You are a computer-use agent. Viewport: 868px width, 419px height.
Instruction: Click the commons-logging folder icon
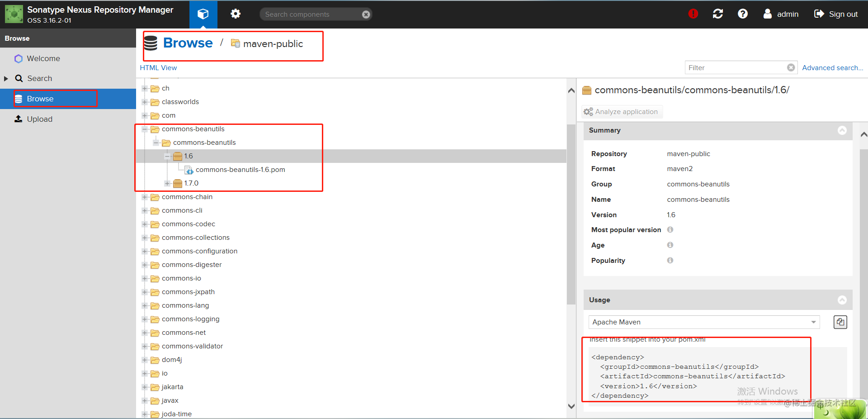[155, 319]
